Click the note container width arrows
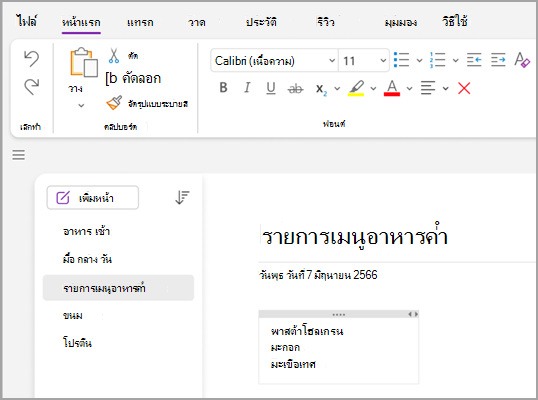 pos(413,314)
